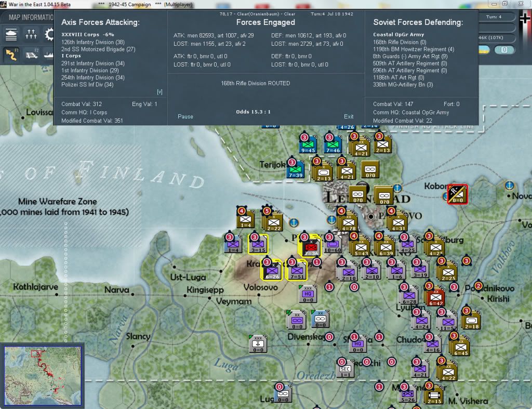This screenshot has height=409, width=532.
Task: Open the strategic minimap thumbnail
Action: [x=43, y=375]
